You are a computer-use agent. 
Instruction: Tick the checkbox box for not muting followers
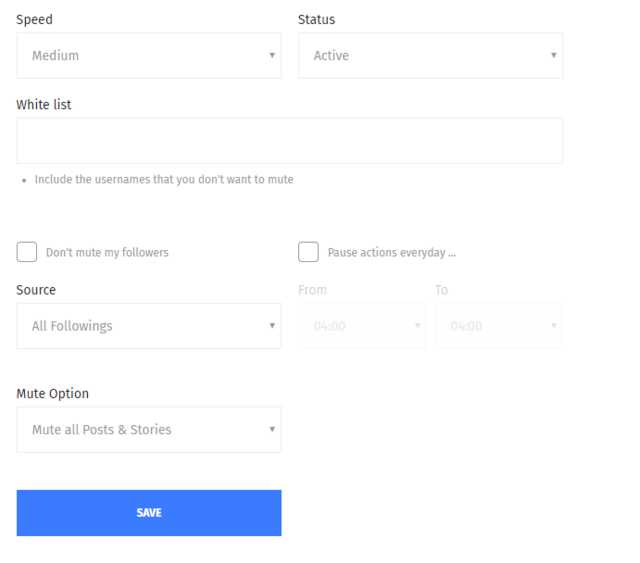click(x=27, y=252)
